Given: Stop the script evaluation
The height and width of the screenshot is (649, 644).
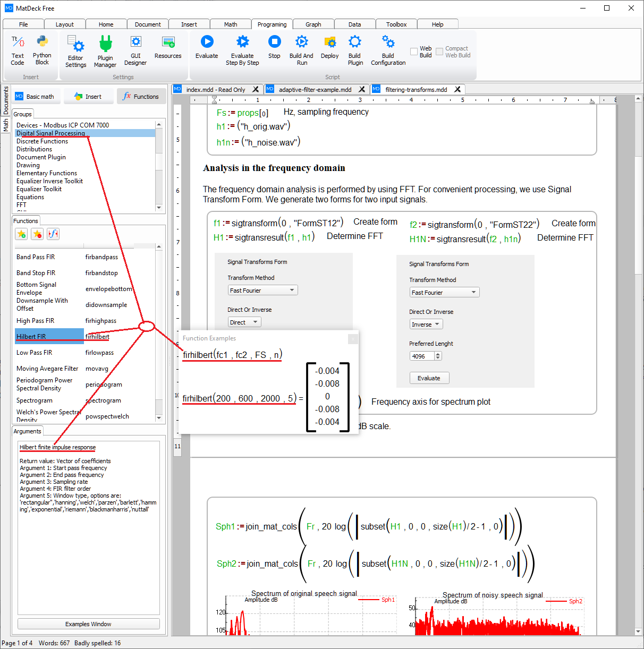Looking at the screenshot, I should tap(274, 47).
